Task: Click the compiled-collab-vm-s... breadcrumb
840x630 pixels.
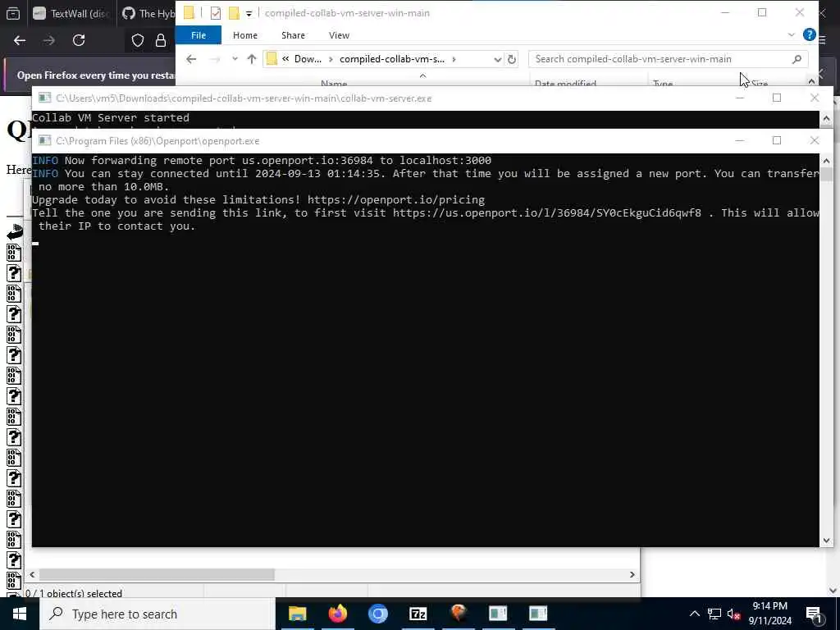Action: click(x=392, y=59)
